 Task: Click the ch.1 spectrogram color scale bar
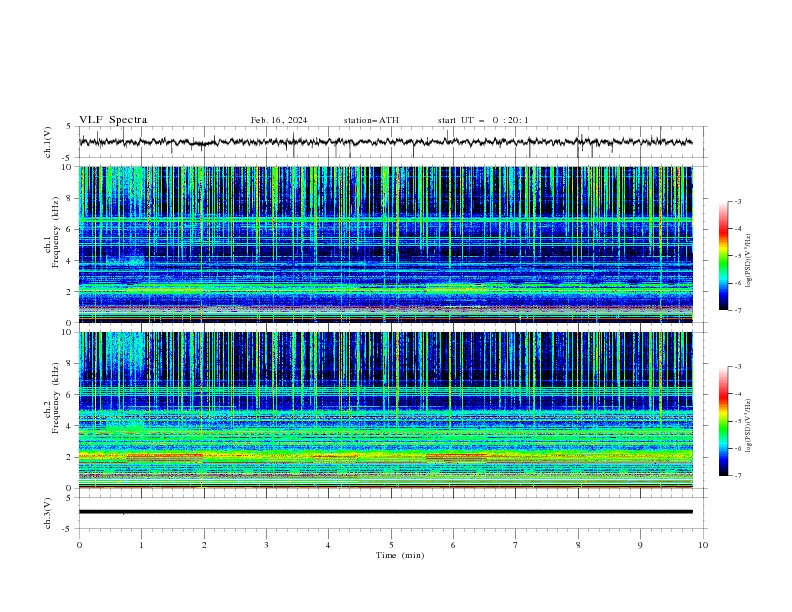click(x=723, y=256)
